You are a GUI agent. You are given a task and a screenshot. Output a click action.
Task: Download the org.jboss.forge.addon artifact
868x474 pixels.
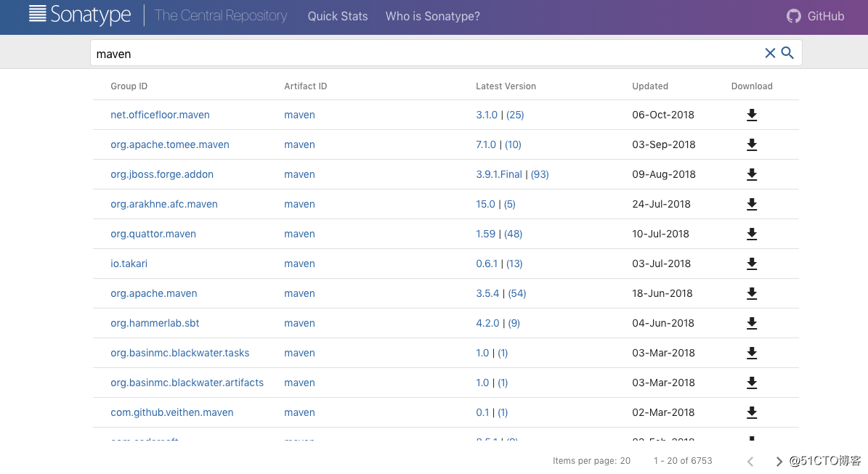pyautogui.click(x=751, y=175)
